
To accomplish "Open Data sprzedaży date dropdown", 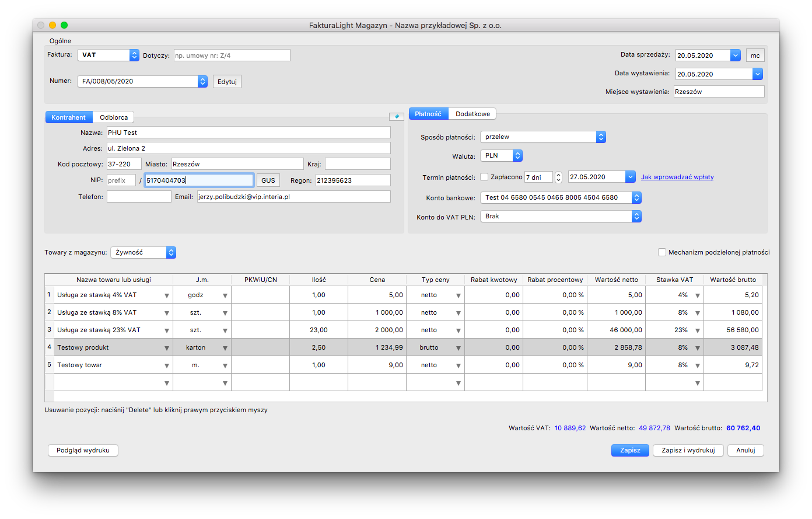I will (736, 55).
